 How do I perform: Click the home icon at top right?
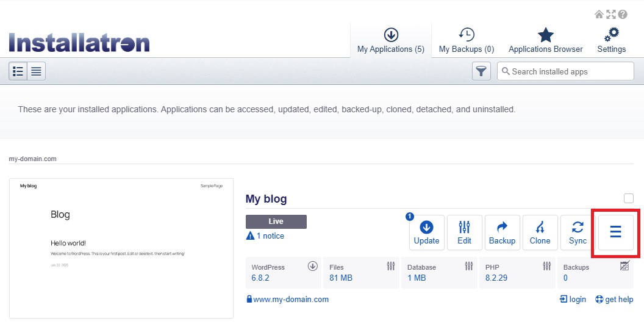click(599, 15)
